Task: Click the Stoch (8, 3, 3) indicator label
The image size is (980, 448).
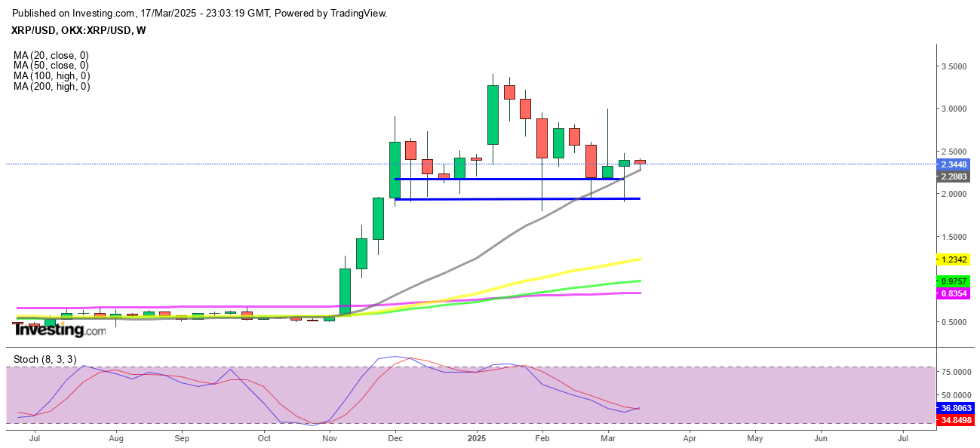Action: tap(45, 359)
